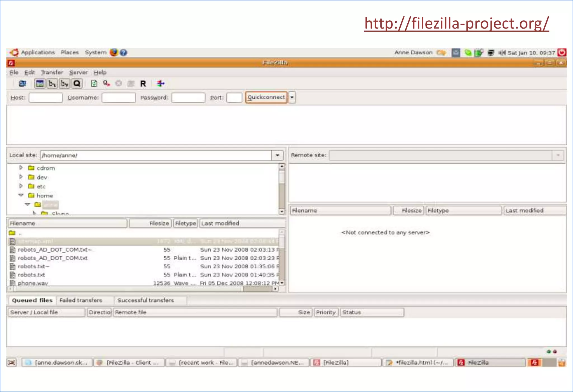The height and width of the screenshot is (392, 573).
Task: Expand the etc folder tree node
Action: [21, 186]
